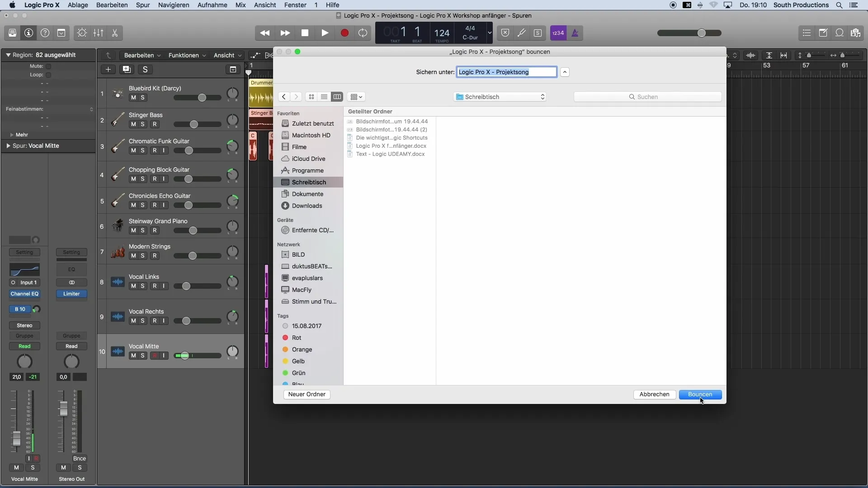Adjust the master volume slider in control bar
The height and width of the screenshot is (488, 868).
click(x=689, y=33)
